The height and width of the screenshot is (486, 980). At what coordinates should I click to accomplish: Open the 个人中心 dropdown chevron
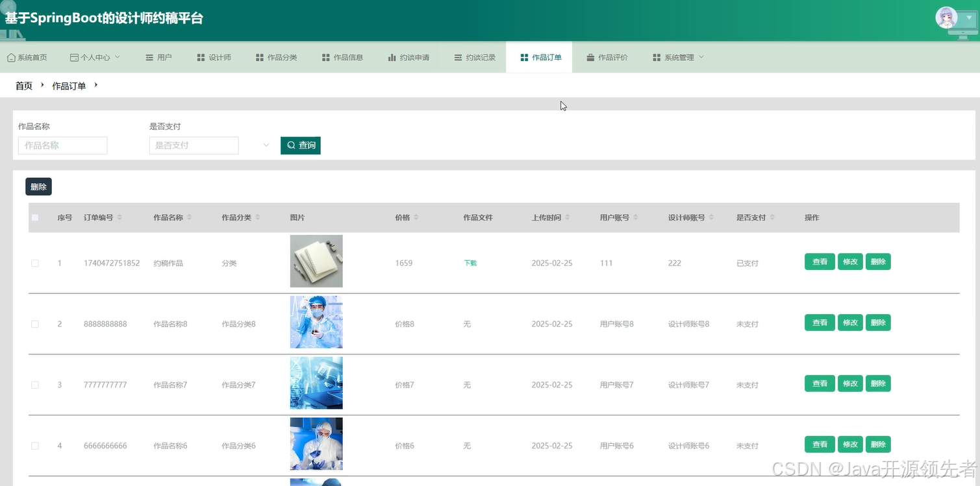[118, 57]
